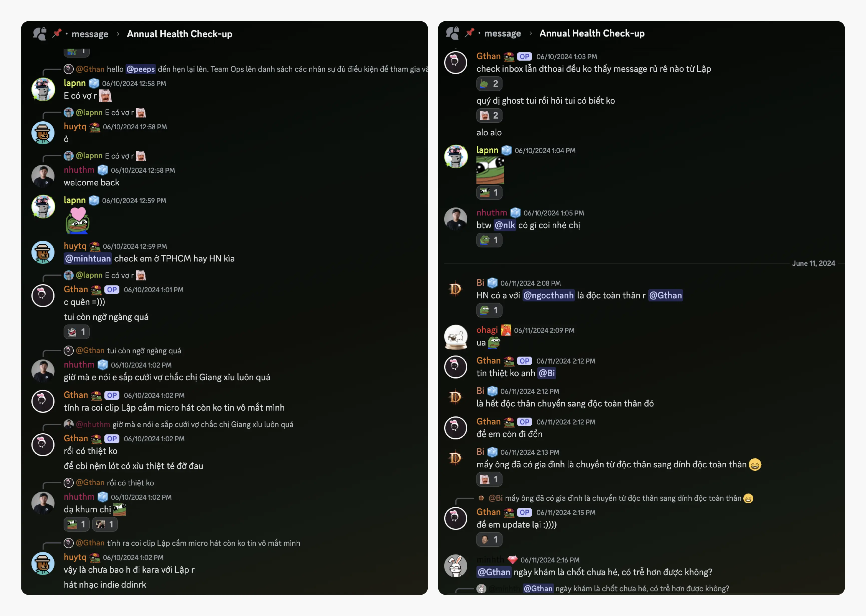Image resolution: width=866 pixels, height=616 pixels.
Task: Open the 'message' breadcrumb in the right panel
Action: [x=502, y=33]
